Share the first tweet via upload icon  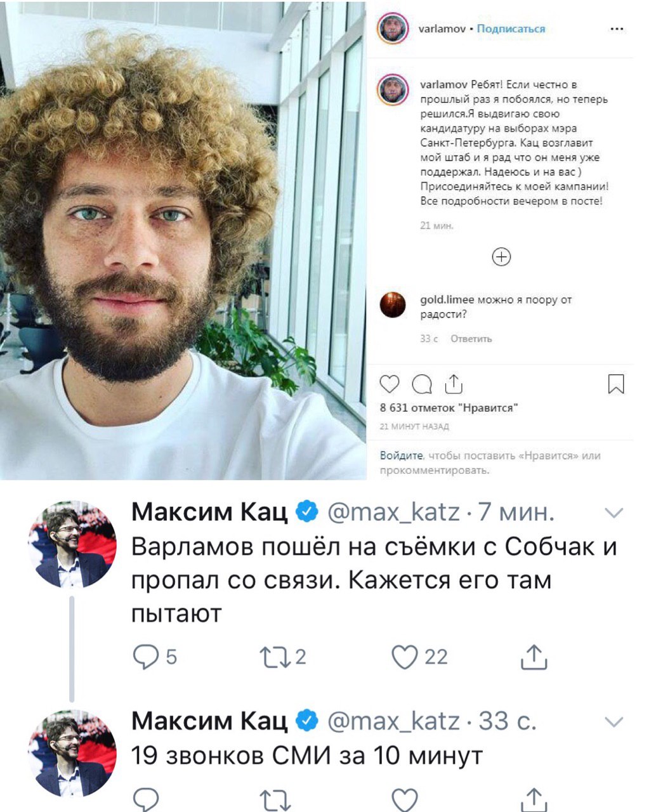coord(534,657)
